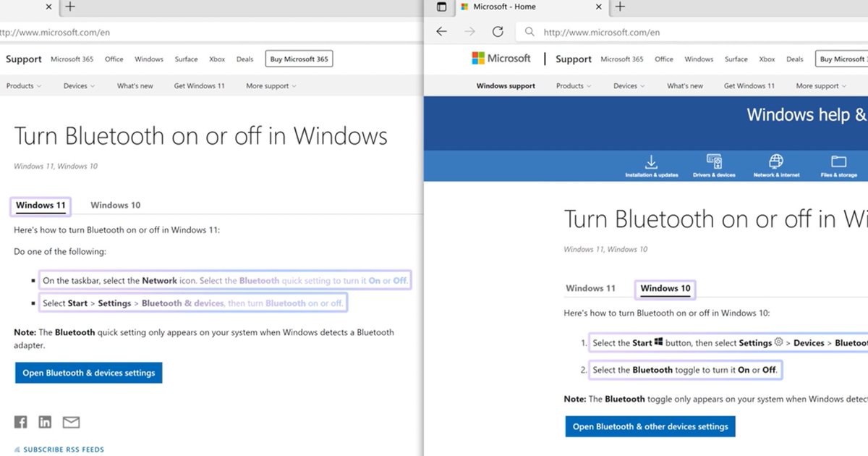Open the Drivers & devices icon
Viewport: 868px width, 456px height.
point(714,166)
